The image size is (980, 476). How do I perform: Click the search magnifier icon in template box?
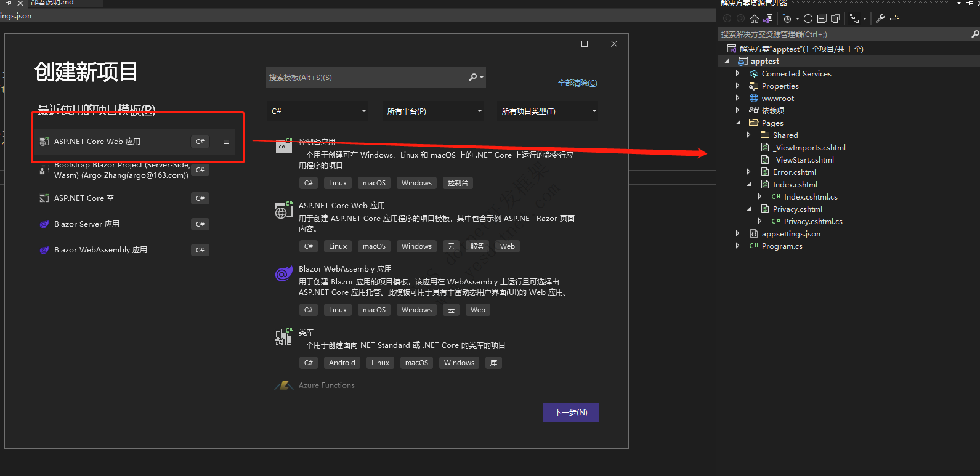(473, 77)
